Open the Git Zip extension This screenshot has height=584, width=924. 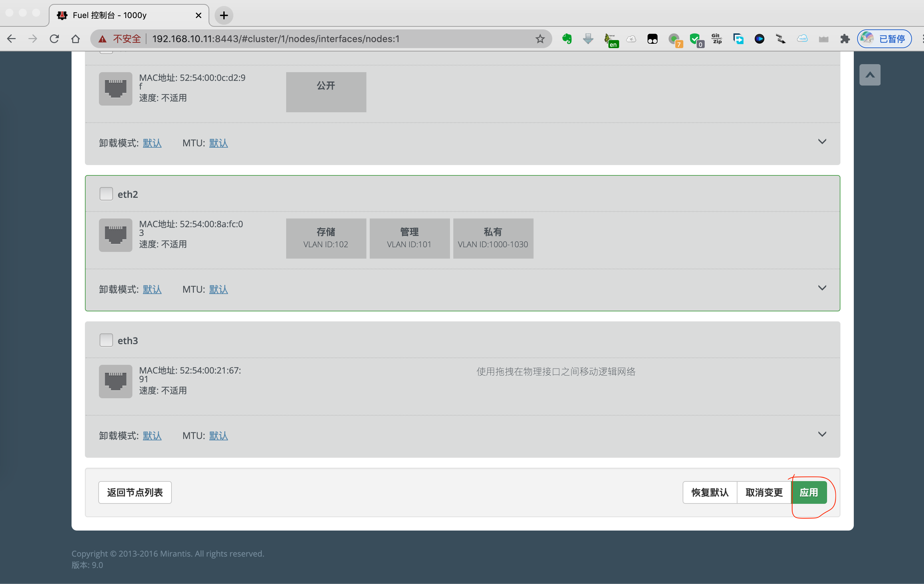pos(716,39)
